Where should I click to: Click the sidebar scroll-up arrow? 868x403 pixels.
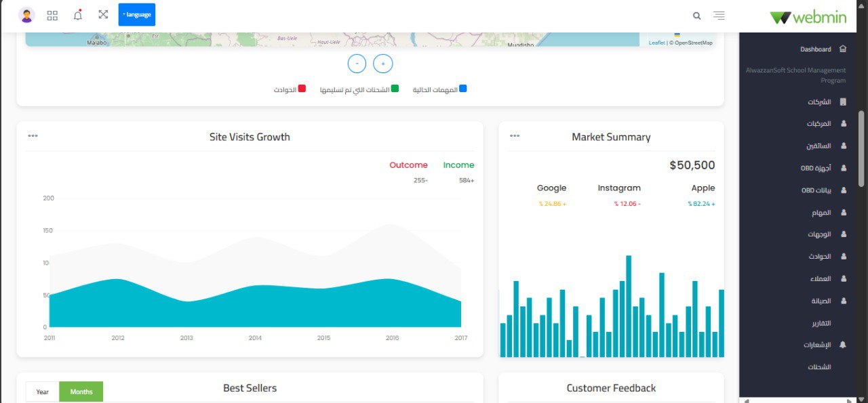[861, 5]
